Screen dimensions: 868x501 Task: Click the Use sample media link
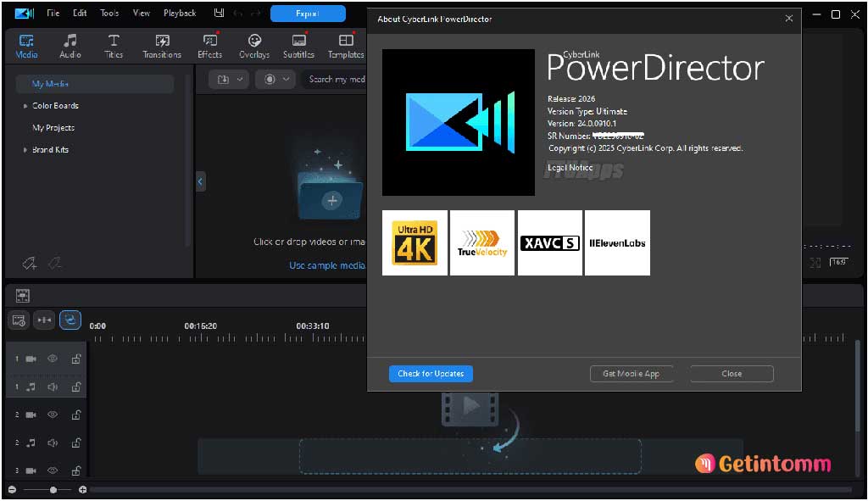pos(326,265)
